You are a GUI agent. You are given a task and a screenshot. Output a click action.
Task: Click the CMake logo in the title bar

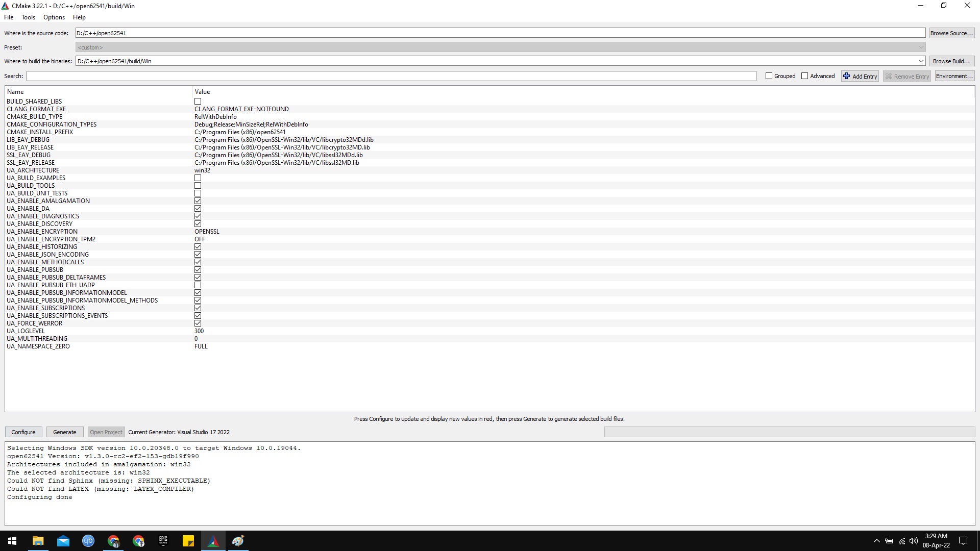(5, 5)
